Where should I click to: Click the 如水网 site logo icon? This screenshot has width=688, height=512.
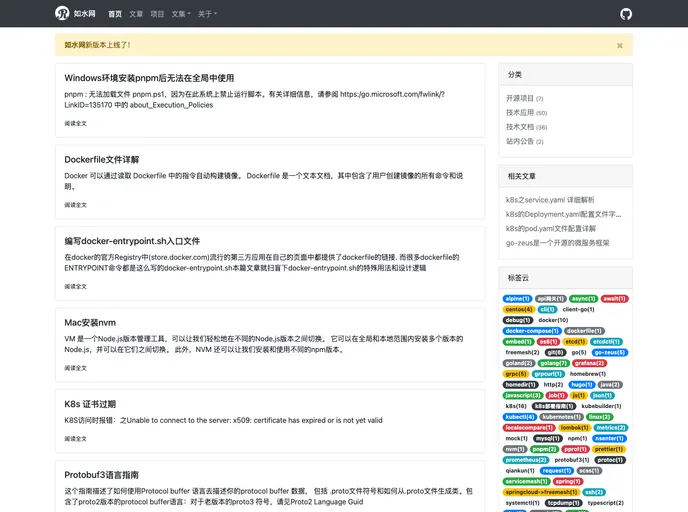(62, 14)
